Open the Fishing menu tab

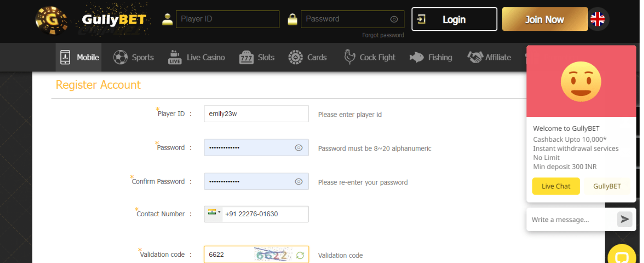(431, 57)
